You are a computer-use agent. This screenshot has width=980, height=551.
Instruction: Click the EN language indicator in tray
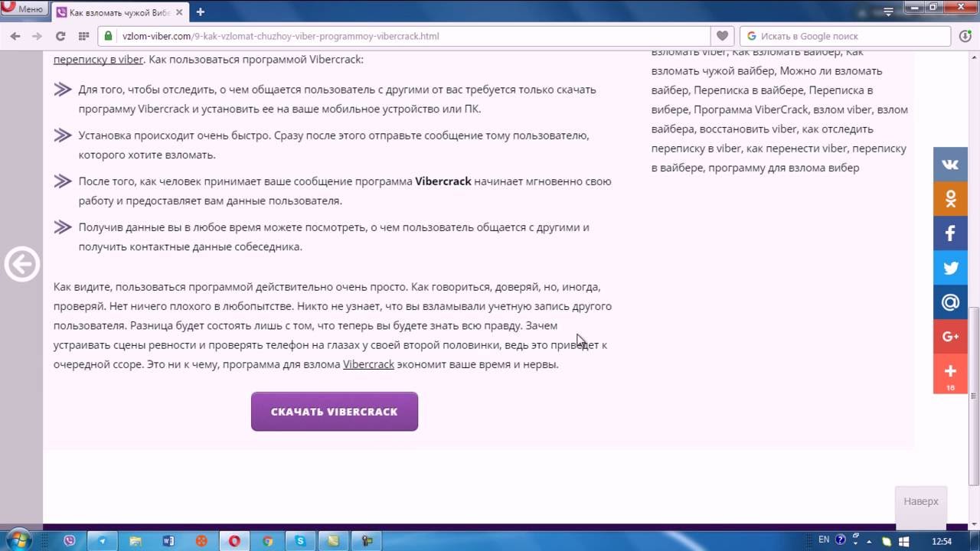(x=824, y=540)
